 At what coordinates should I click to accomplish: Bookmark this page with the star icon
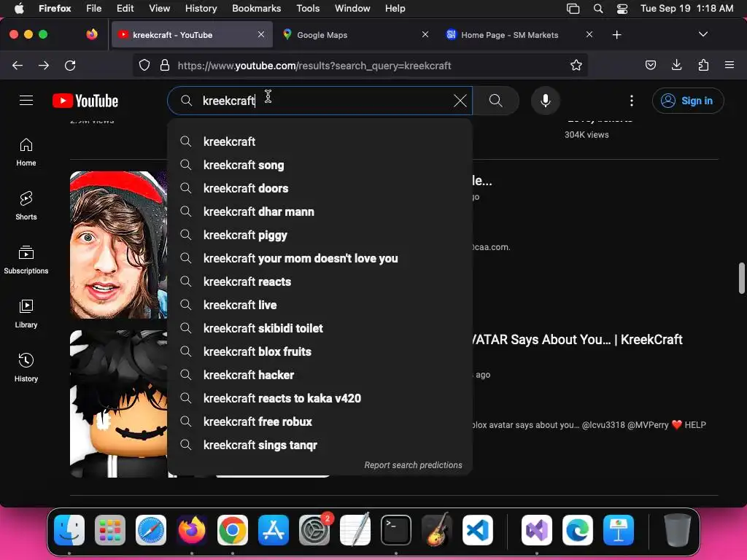coord(576,65)
